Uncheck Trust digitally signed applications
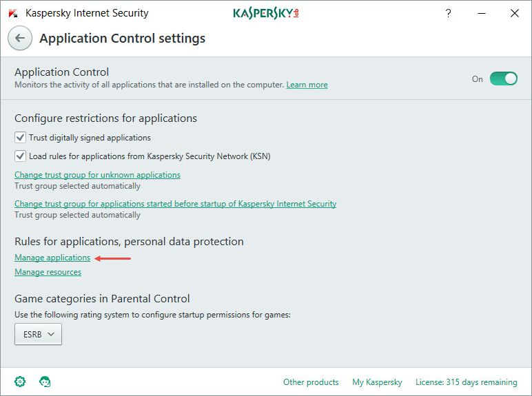Screen dimensions: 532x396 pyautogui.click(x=21, y=138)
